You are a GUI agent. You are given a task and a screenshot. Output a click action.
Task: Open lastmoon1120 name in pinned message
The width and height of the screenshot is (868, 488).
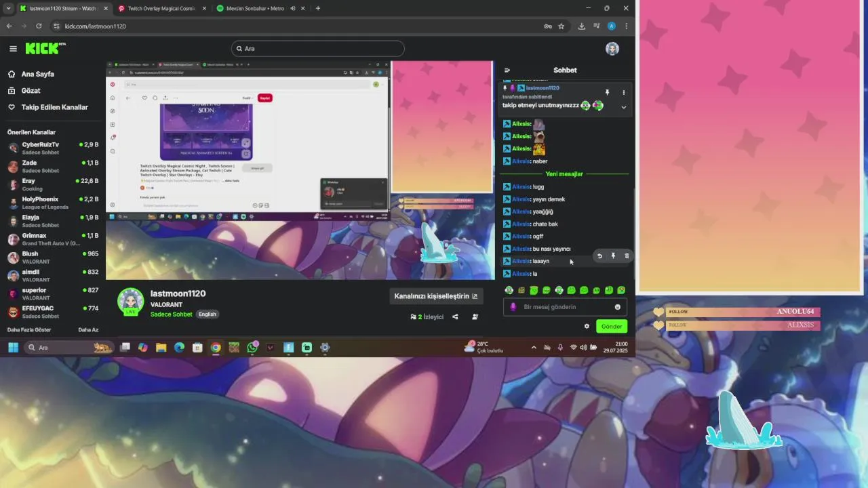point(542,87)
